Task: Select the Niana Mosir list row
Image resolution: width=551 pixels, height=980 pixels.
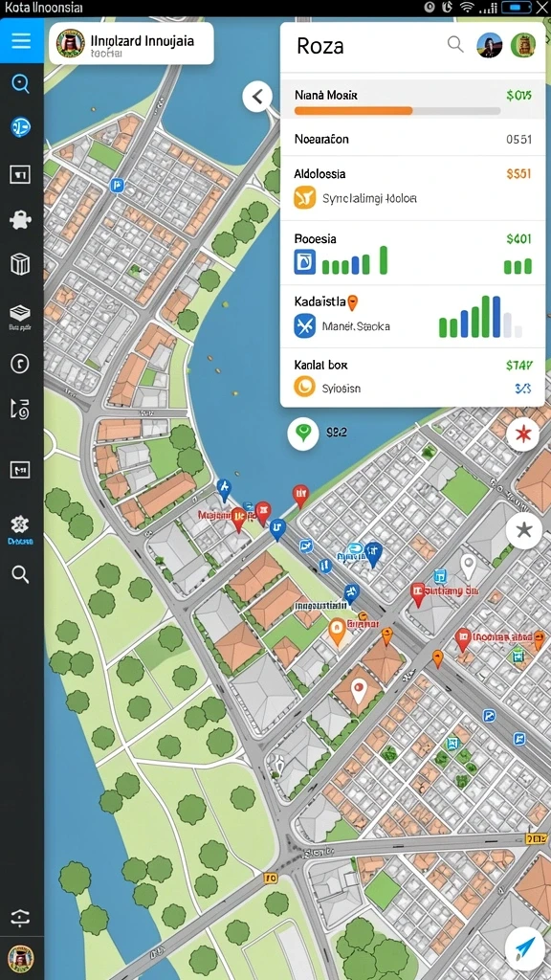Action: tap(412, 100)
